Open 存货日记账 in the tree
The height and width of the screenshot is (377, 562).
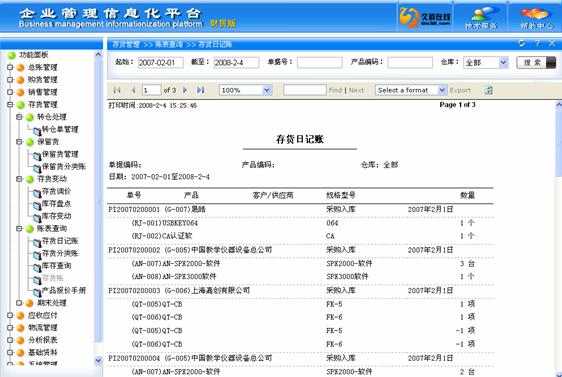pyautogui.click(x=60, y=241)
